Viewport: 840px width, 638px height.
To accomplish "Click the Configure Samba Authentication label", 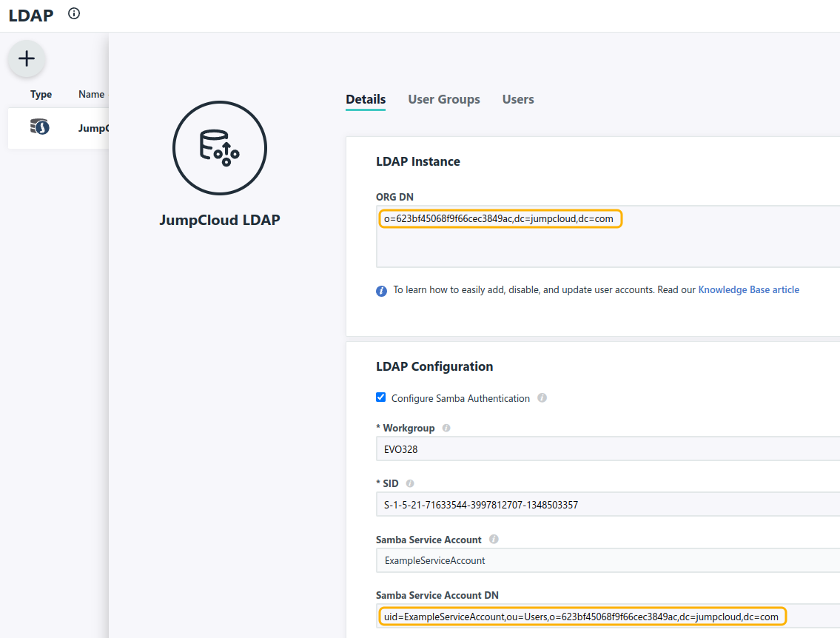I will point(460,398).
